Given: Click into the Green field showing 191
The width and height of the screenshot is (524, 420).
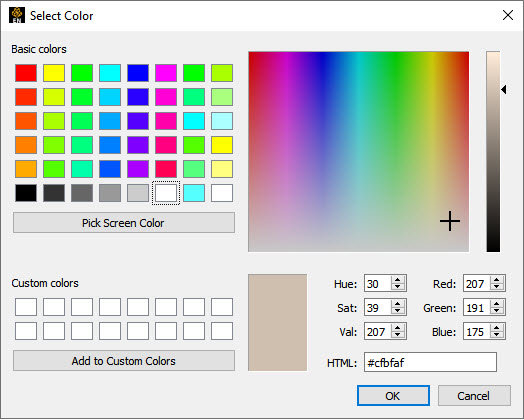Looking at the screenshot, I should click(x=477, y=308).
